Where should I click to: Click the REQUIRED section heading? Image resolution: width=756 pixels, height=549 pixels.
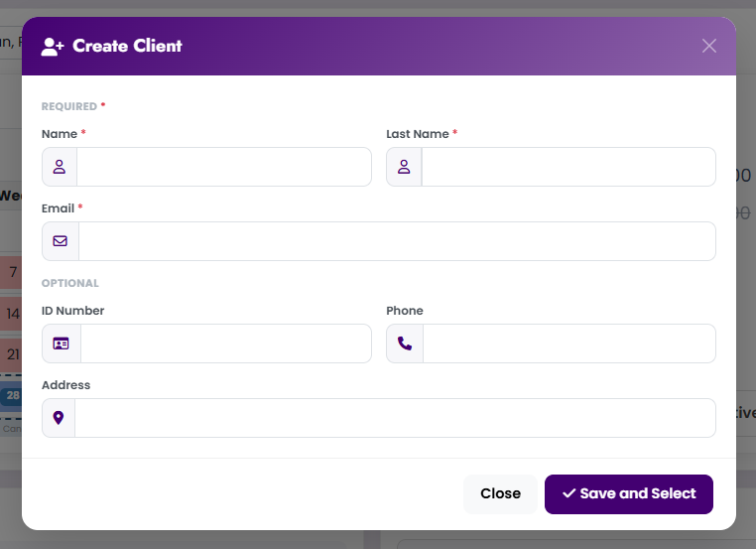click(69, 106)
